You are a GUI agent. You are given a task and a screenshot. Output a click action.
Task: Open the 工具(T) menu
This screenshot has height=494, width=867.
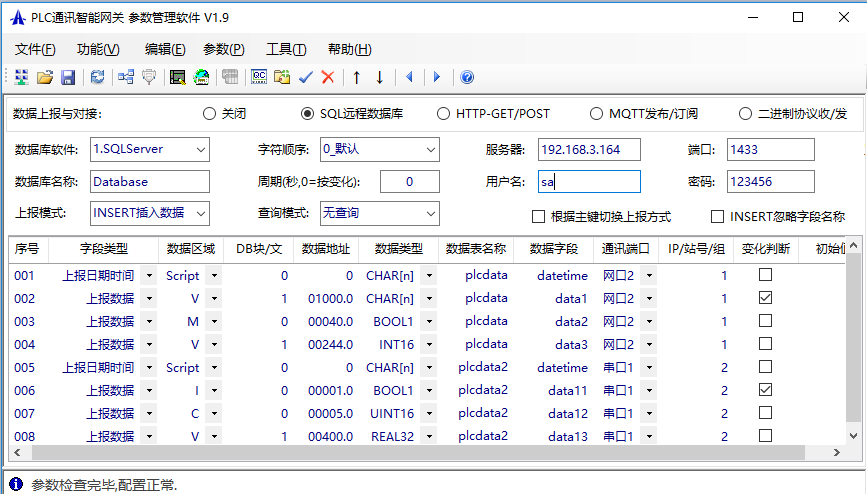point(286,49)
